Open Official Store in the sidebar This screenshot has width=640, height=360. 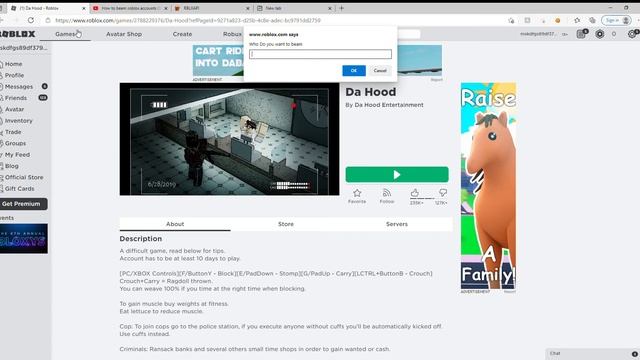(x=24, y=178)
